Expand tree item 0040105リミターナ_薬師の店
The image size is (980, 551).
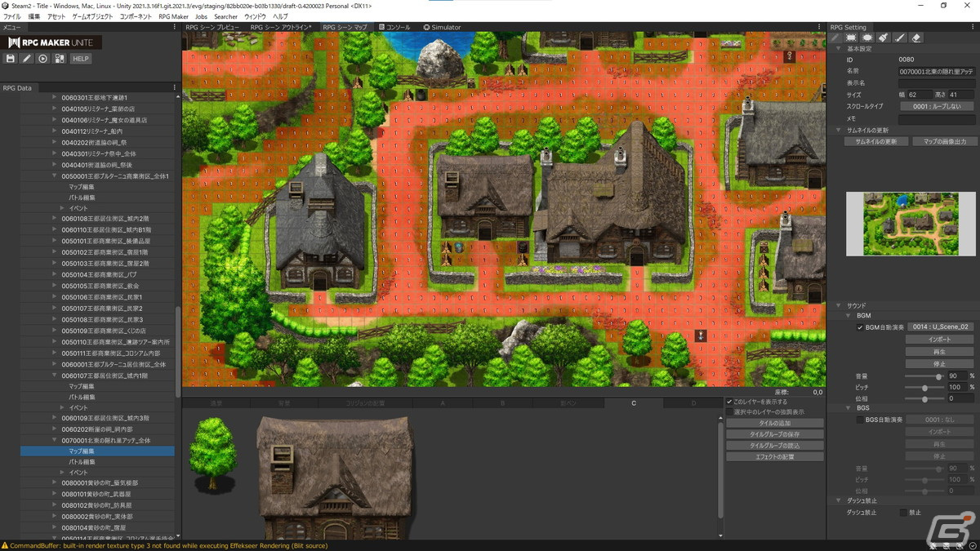[55, 109]
